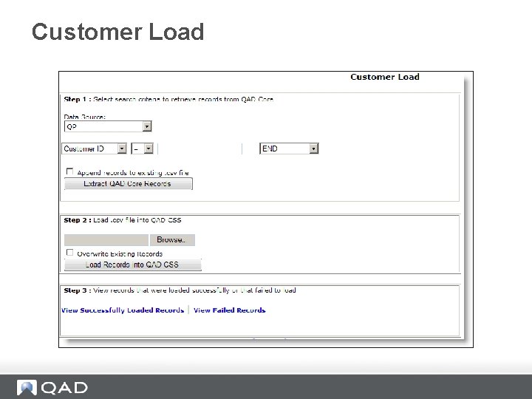
Task: Click the search value field after the operator
Action: pyautogui.click(x=199, y=149)
